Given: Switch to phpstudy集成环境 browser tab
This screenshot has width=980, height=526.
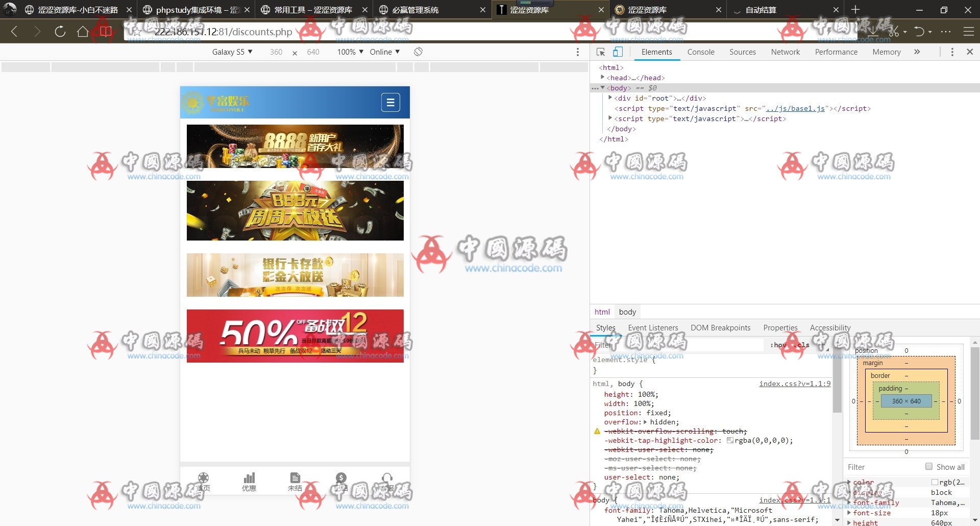Looking at the screenshot, I should tap(197, 10).
